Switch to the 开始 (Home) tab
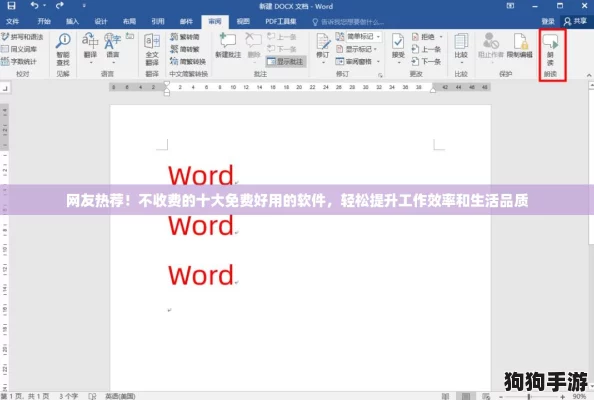 point(44,21)
